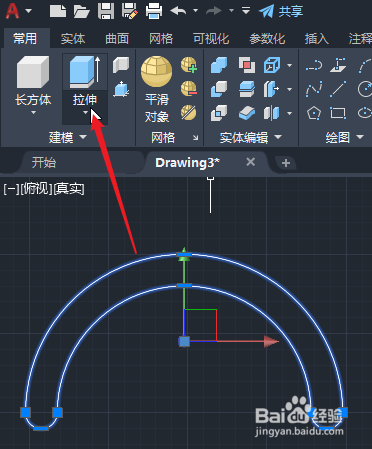Viewport: 372px width, 449px height.
Task: Click the smooth more mesh icon
Action: [189, 64]
